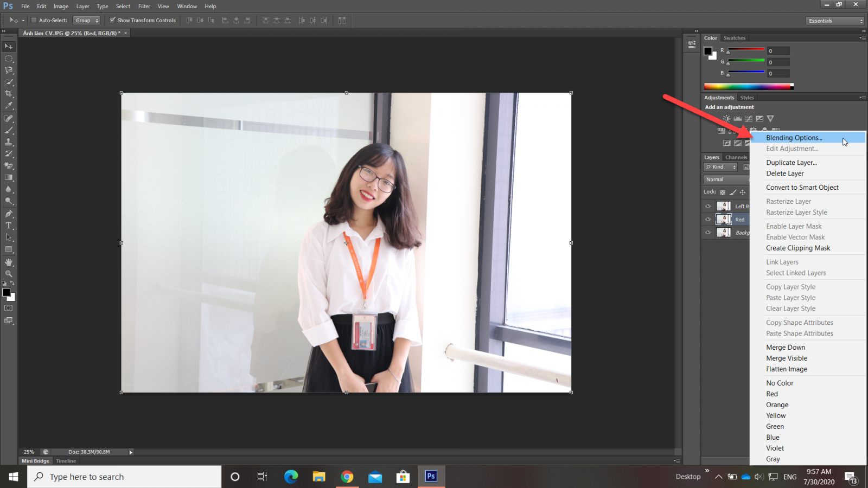Switch to the Swatches tab

point(734,38)
